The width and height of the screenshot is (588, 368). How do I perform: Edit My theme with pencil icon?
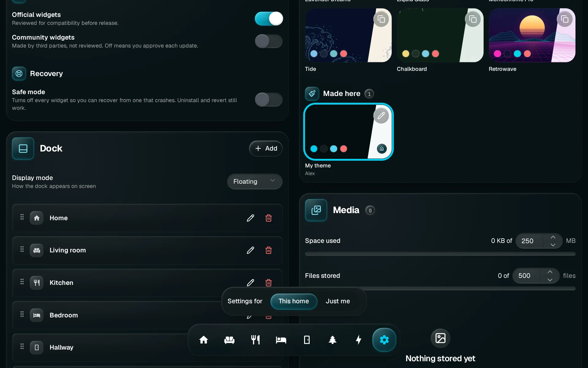[x=381, y=116]
